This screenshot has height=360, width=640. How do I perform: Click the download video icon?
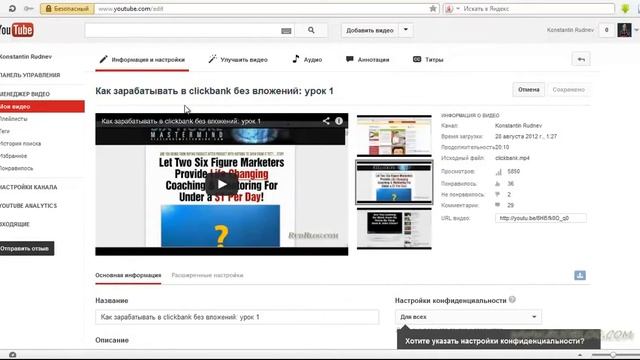580,275
